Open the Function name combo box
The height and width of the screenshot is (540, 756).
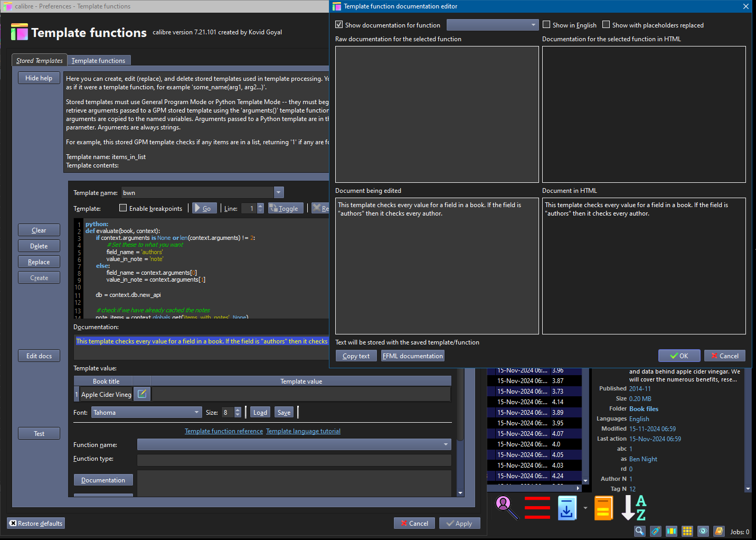(x=446, y=445)
